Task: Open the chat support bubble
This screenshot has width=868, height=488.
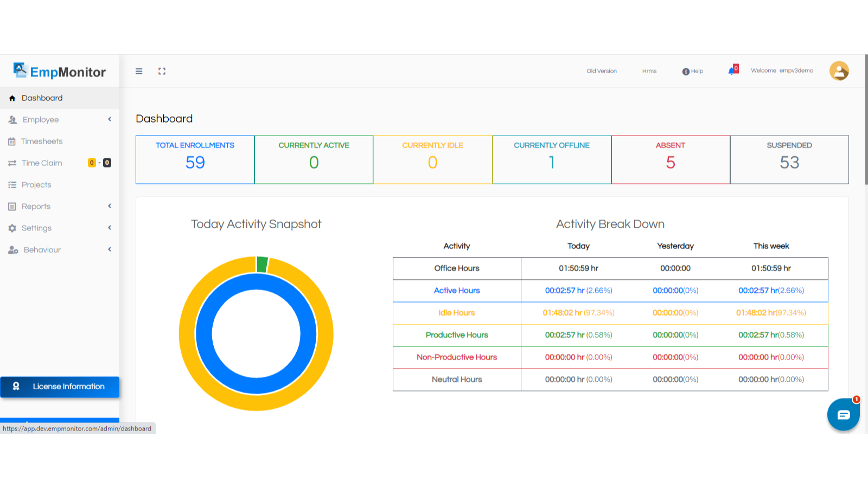Action: click(x=843, y=415)
